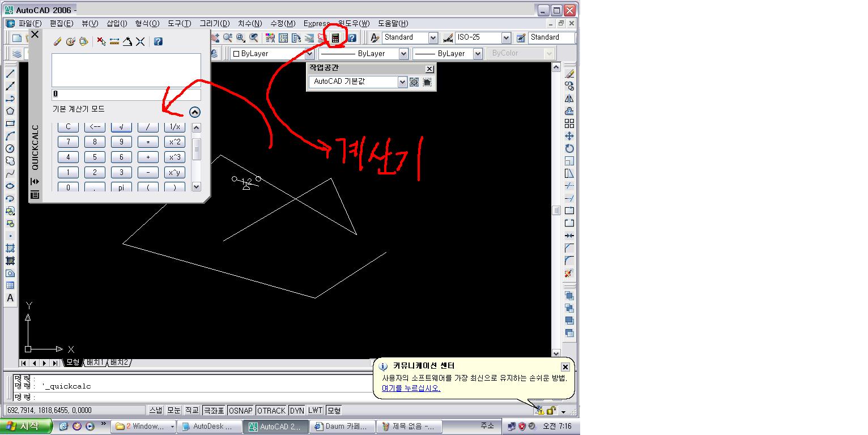Select the Revision Cloud tool
Screen dimensions: 868x435
[x=10, y=161]
